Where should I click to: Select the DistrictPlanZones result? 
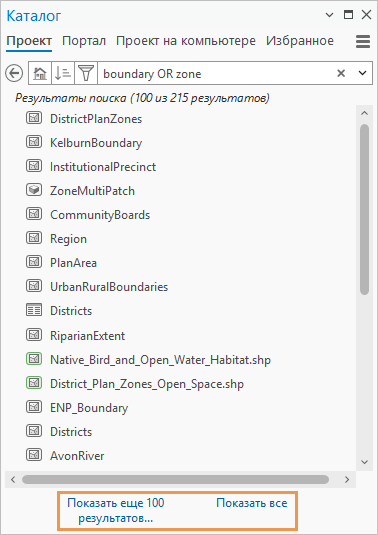96,119
